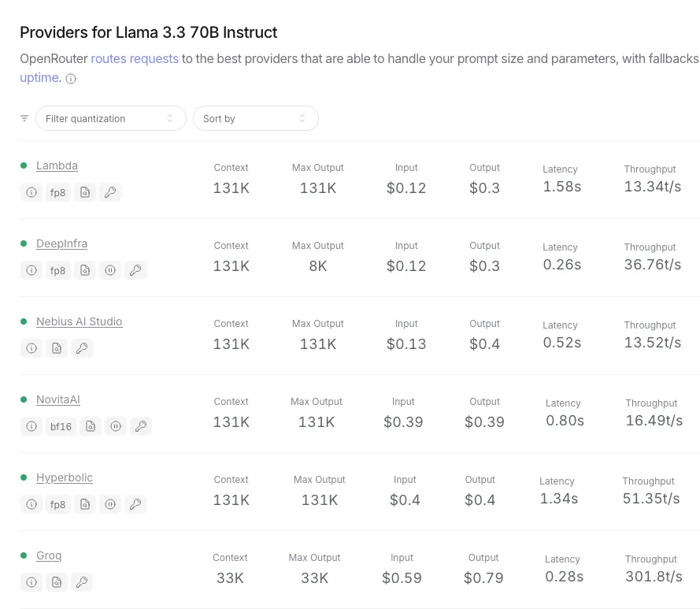The width and height of the screenshot is (700, 609).
Task: Open Hyperbolic's document policy icon
Action: click(x=85, y=504)
